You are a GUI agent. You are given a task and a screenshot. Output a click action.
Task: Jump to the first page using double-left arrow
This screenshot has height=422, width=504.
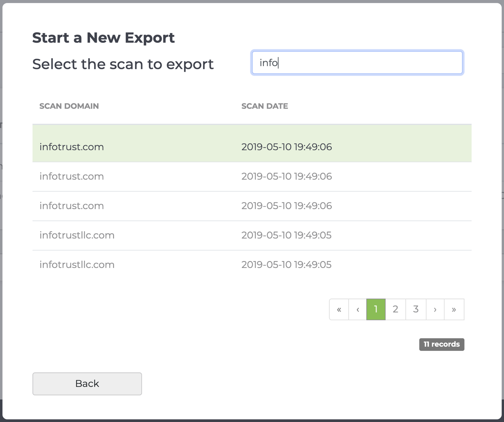(x=339, y=309)
